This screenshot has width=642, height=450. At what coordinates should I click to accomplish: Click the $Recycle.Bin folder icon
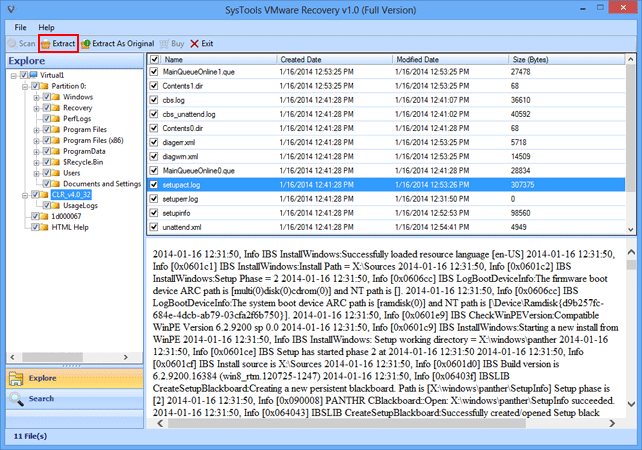[x=56, y=162]
